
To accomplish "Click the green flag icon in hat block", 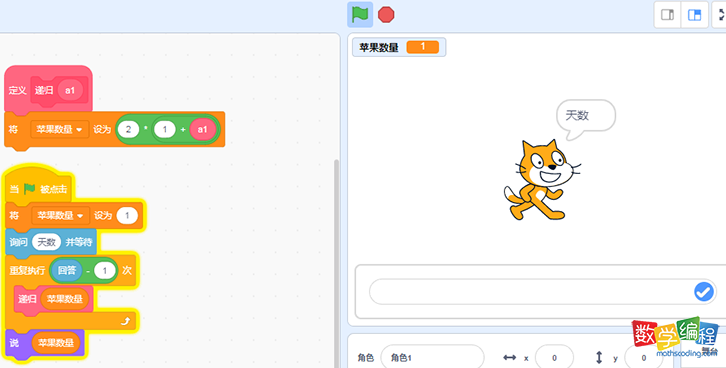I will (30, 189).
